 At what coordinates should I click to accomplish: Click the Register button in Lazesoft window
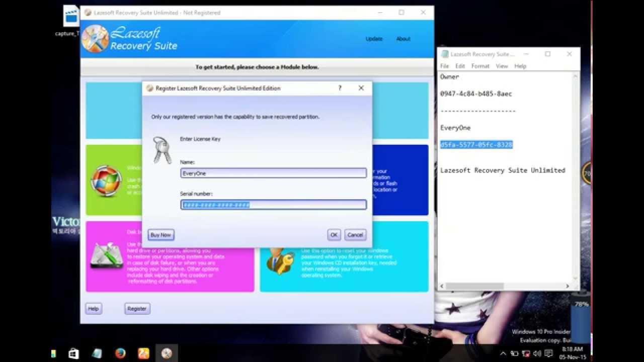click(137, 309)
